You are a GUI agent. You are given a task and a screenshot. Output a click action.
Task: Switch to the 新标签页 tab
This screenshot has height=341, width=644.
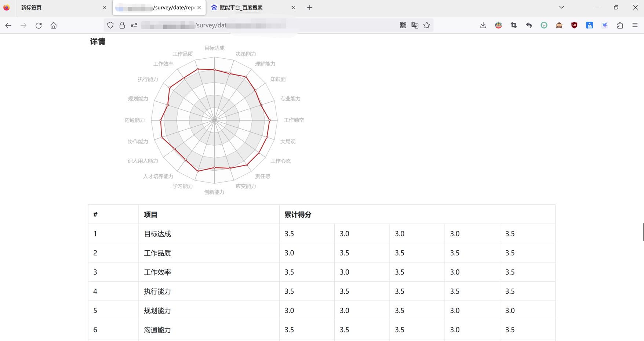coord(63,7)
